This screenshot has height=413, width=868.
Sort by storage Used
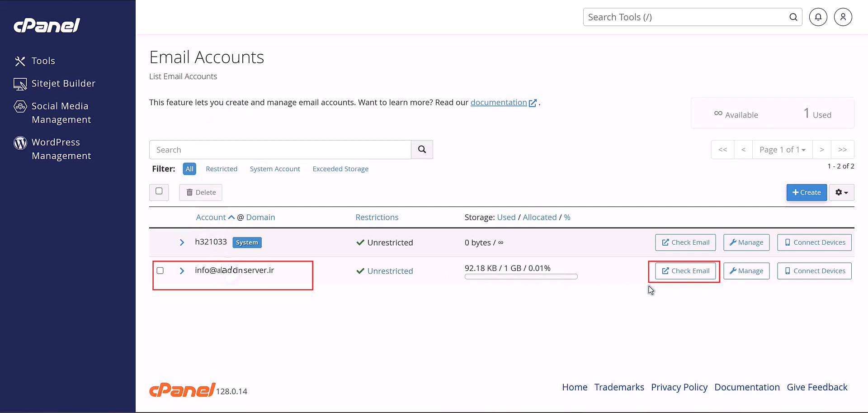[x=506, y=217]
